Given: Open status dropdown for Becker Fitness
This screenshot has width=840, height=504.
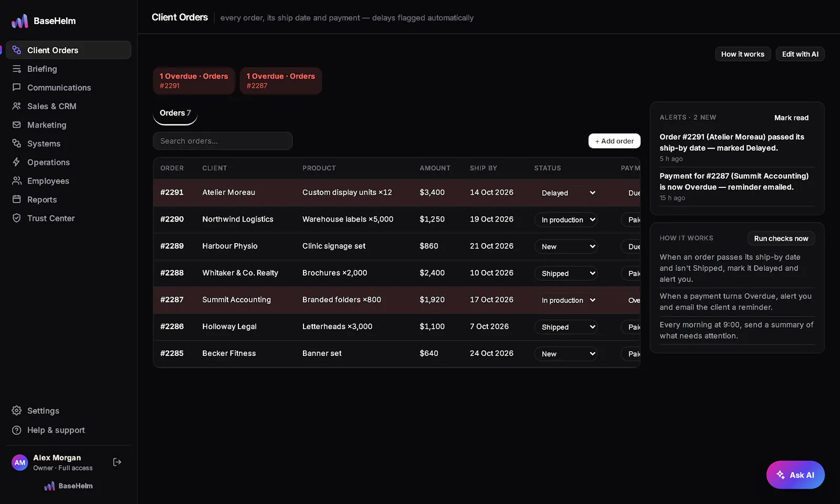Looking at the screenshot, I should click(x=566, y=354).
